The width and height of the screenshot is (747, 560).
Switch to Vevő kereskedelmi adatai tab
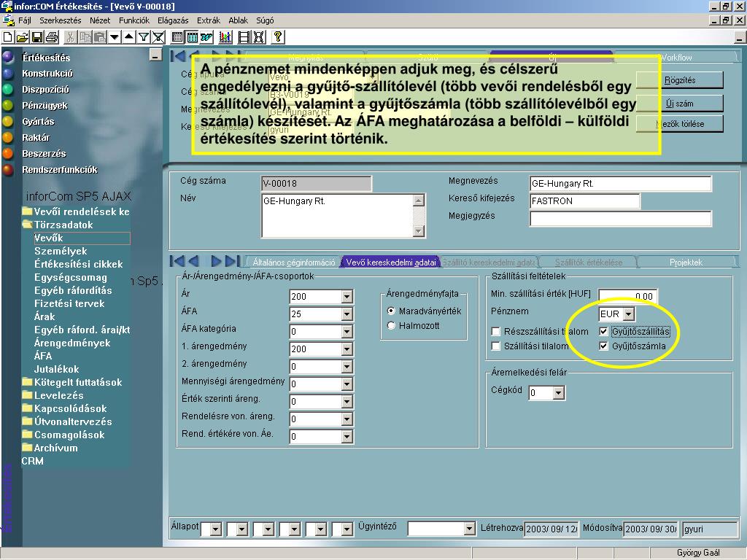click(x=391, y=262)
